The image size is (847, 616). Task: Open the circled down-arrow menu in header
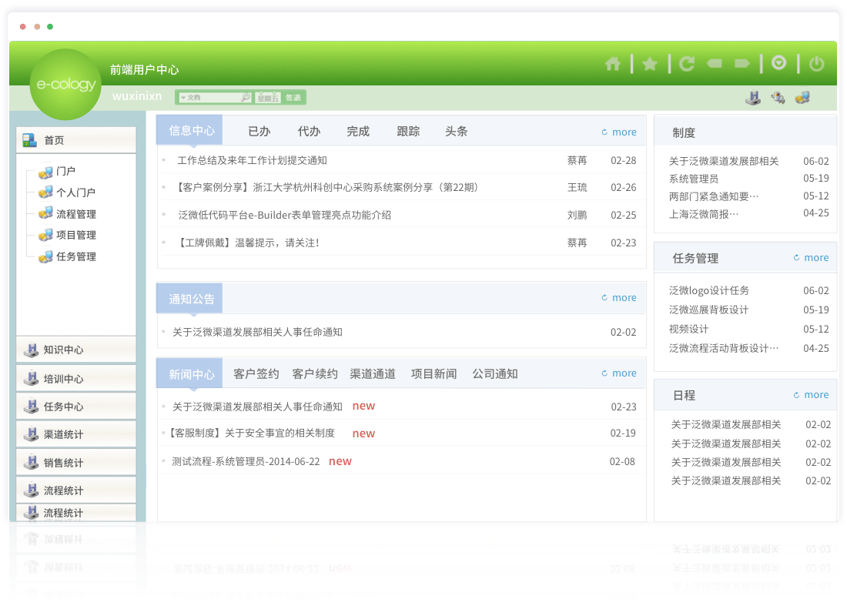point(778,63)
